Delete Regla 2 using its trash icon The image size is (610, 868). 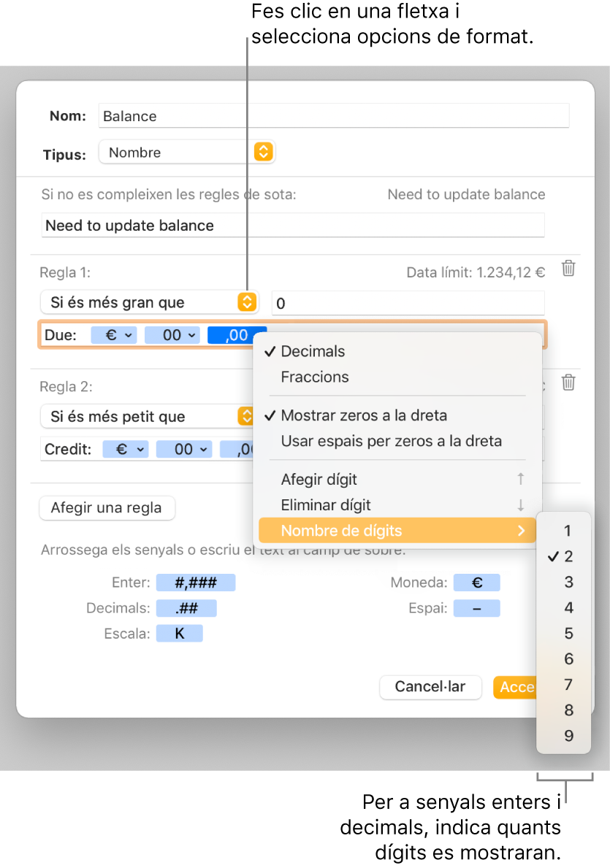568,383
